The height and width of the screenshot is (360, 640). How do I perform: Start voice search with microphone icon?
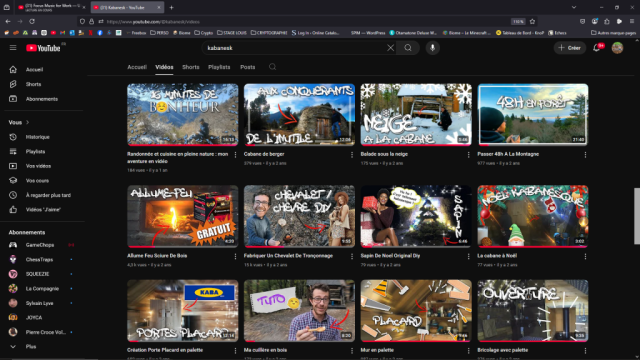click(x=432, y=48)
